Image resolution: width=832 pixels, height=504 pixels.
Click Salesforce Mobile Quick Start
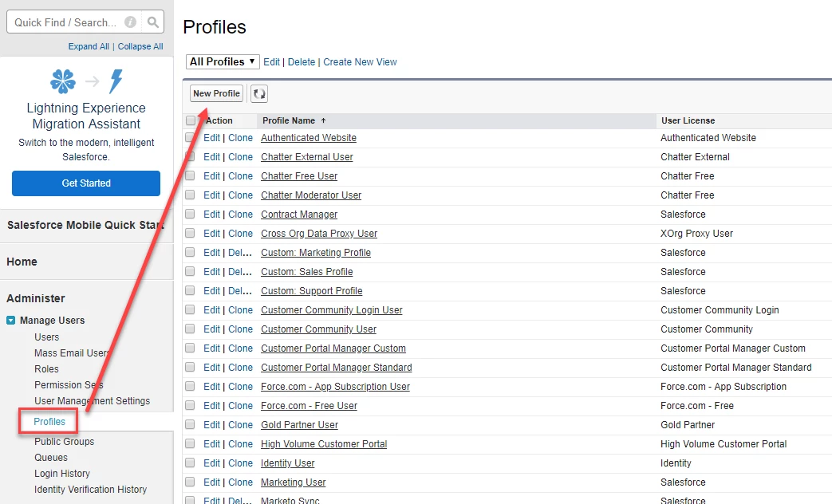coord(85,225)
